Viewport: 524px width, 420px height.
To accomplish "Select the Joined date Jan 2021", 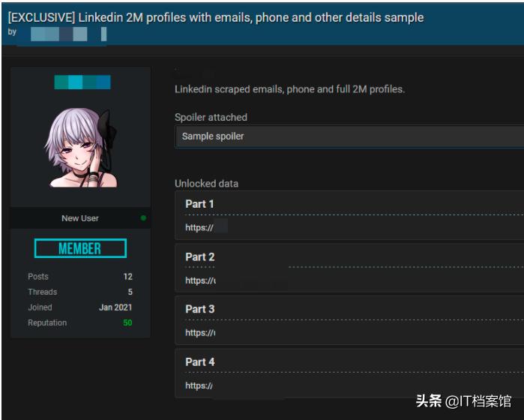I will click(115, 307).
